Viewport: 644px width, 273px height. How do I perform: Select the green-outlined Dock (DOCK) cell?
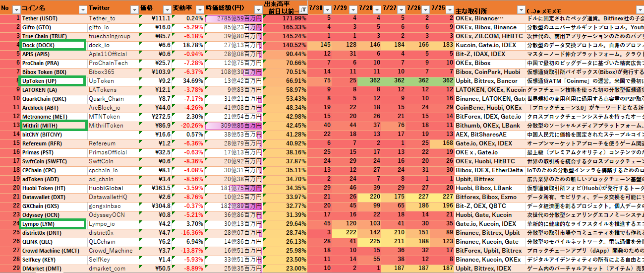[52, 45]
